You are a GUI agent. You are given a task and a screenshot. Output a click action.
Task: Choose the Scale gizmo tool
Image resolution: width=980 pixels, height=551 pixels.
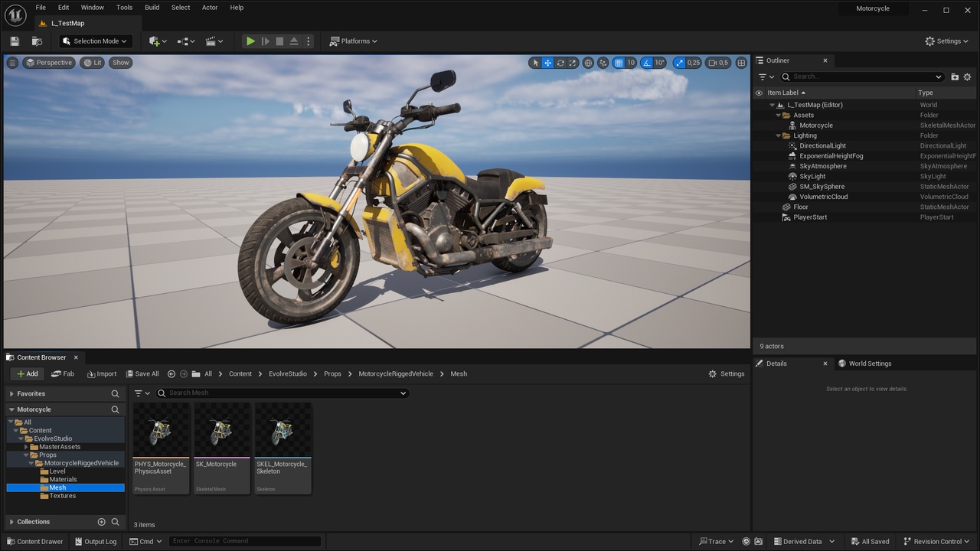pos(573,63)
